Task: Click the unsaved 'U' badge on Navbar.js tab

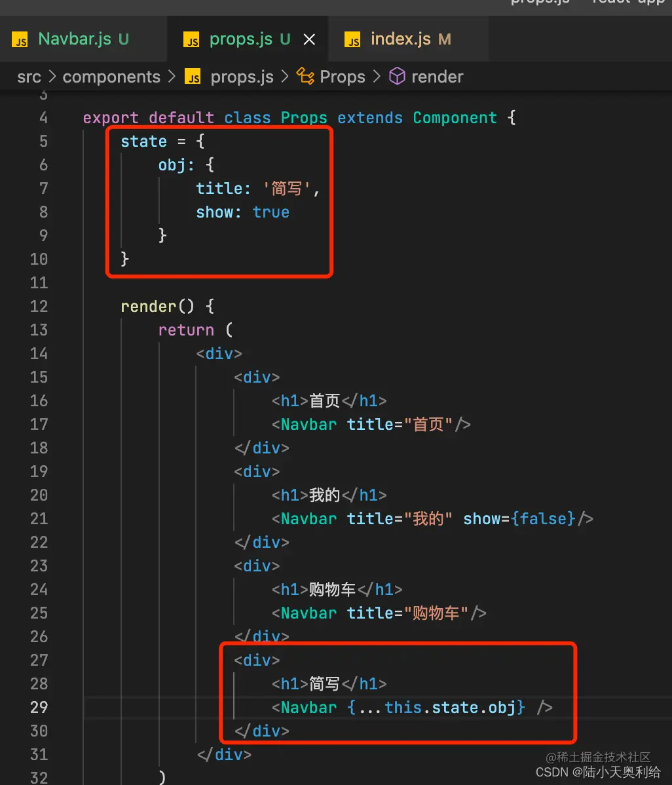Action: (x=124, y=39)
